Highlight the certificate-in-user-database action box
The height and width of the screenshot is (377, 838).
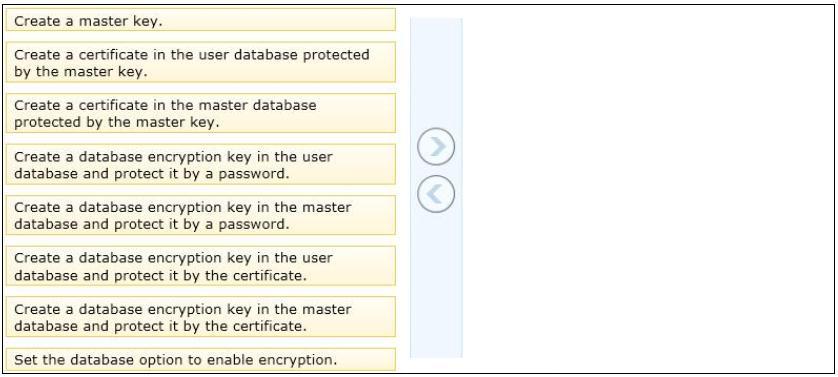[201, 63]
